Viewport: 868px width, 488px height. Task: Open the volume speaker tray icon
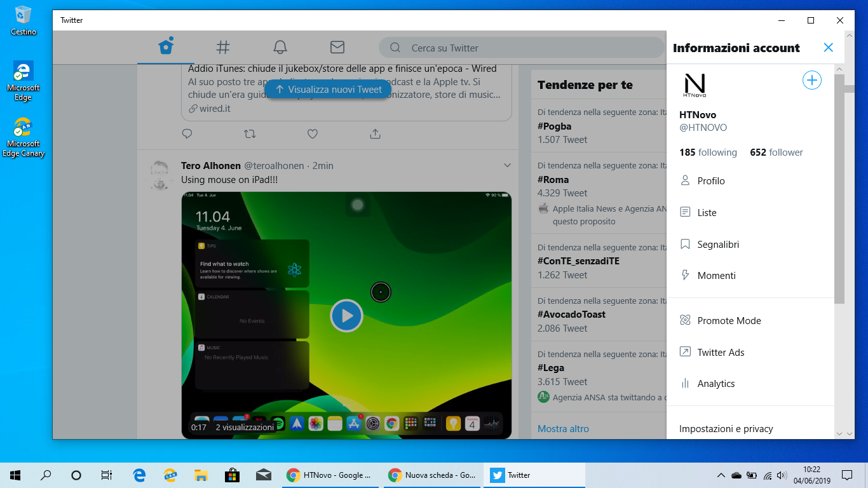pos(782,475)
